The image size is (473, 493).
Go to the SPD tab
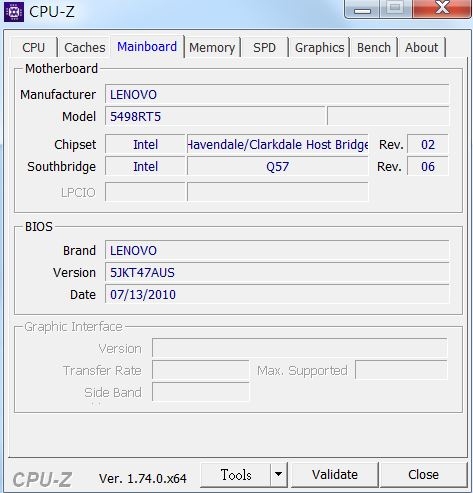pyautogui.click(x=264, y=47)
